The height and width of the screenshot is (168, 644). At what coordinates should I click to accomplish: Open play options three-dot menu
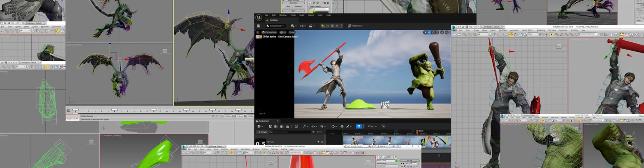341,26
